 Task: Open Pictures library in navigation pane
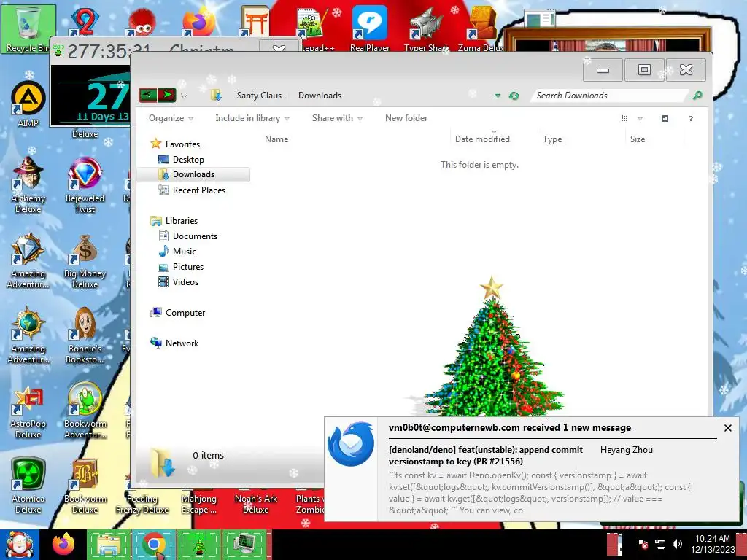[187, 267]
